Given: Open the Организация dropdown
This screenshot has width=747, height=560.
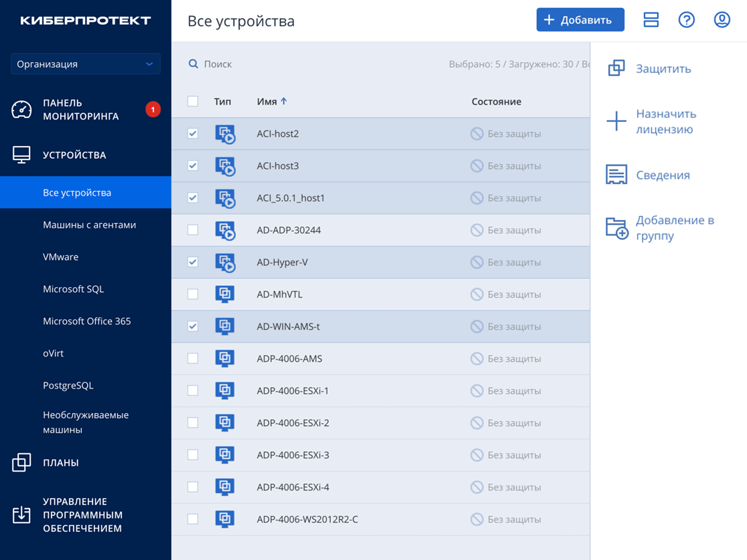Looking at the screenshot, I should [x=85, y=64].
